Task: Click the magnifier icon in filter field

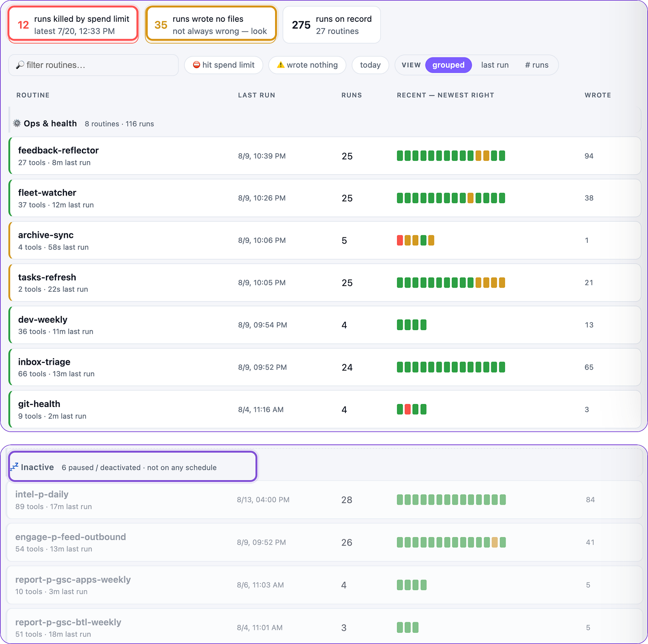Action: click(x=20, y=65)
